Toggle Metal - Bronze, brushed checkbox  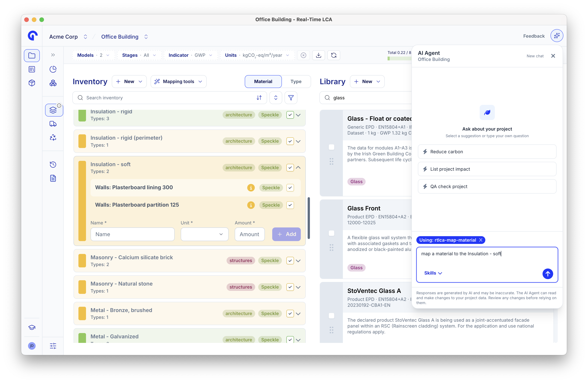coord(290,313)
